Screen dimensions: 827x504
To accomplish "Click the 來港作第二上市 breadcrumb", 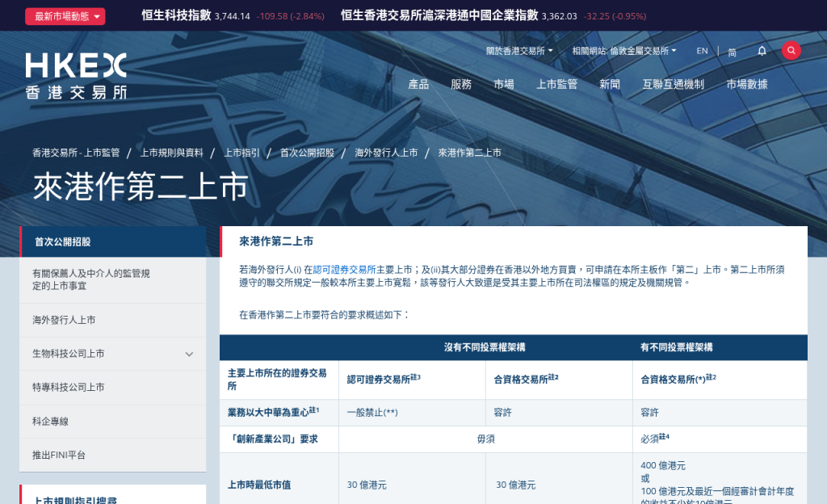I will (469, 153).
